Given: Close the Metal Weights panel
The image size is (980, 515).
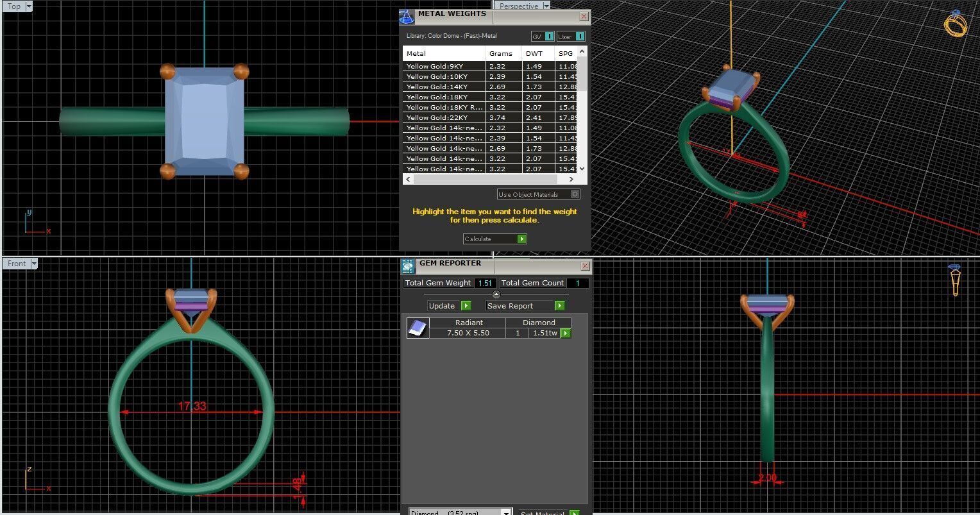Looking at the screenshot, I should click(x=584, y=17).
